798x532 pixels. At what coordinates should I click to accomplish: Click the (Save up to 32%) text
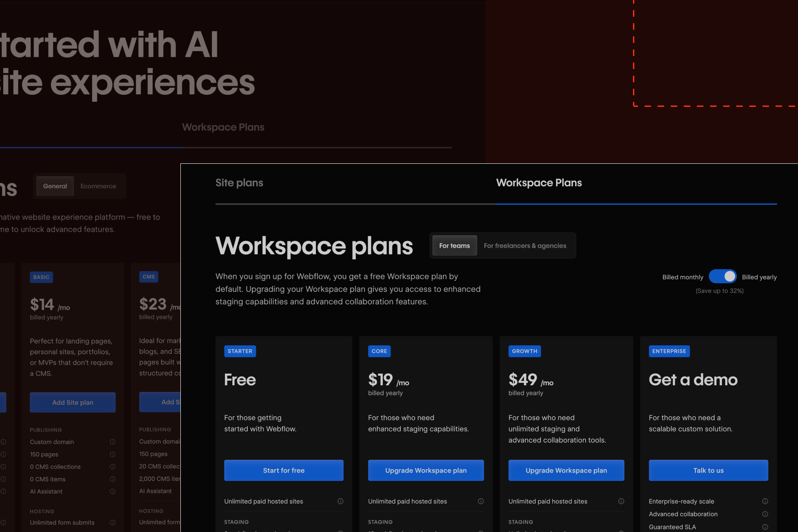[x=719, y=291]
